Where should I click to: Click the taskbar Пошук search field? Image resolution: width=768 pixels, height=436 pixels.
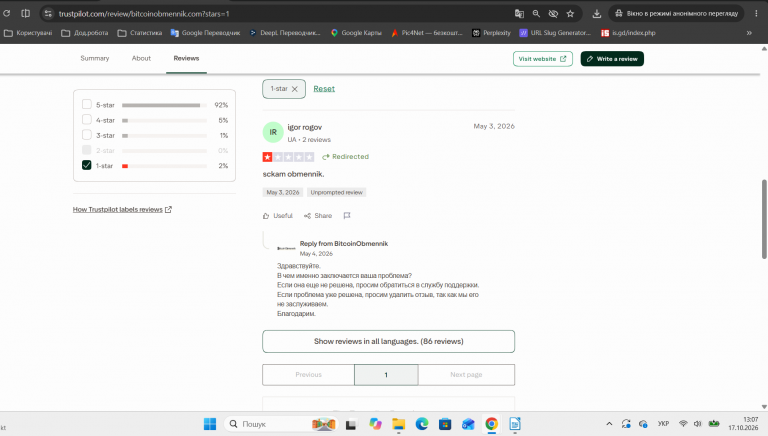click(x=282, y=424)
